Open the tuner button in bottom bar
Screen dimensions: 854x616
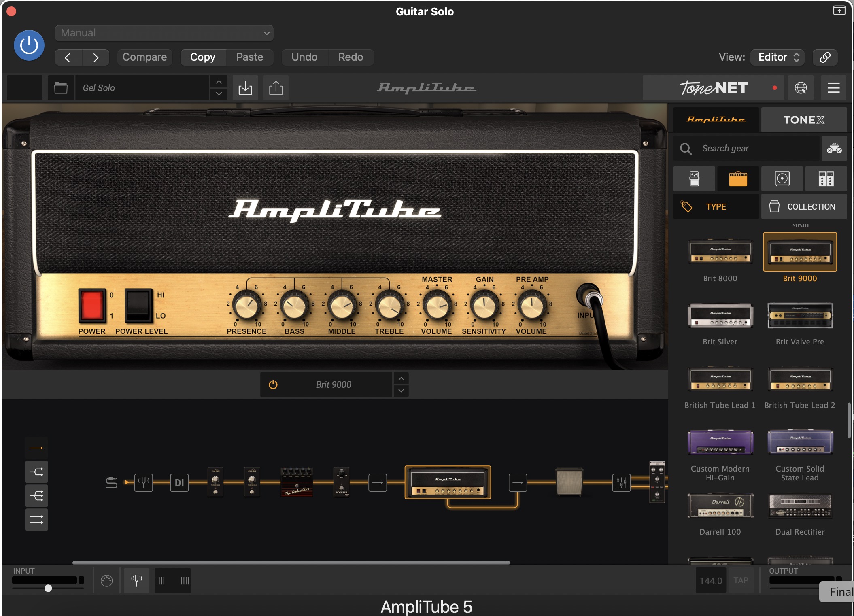pos(136,580)
